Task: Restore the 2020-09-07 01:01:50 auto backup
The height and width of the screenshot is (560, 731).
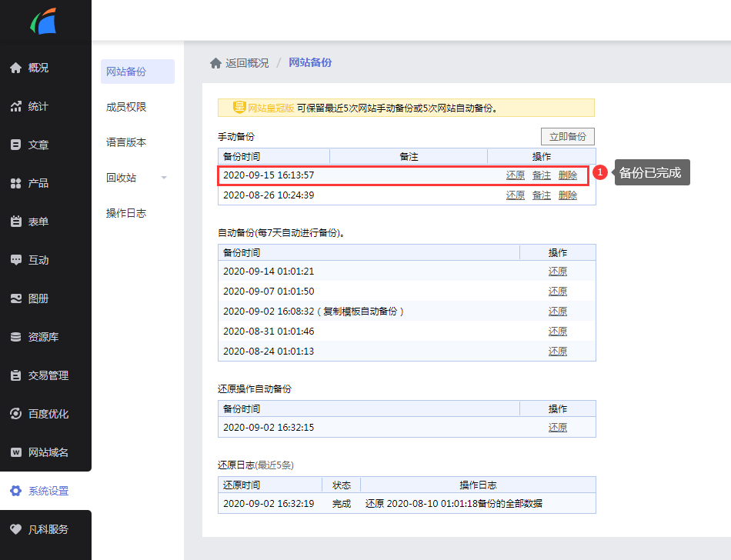Action: point(558,292)
